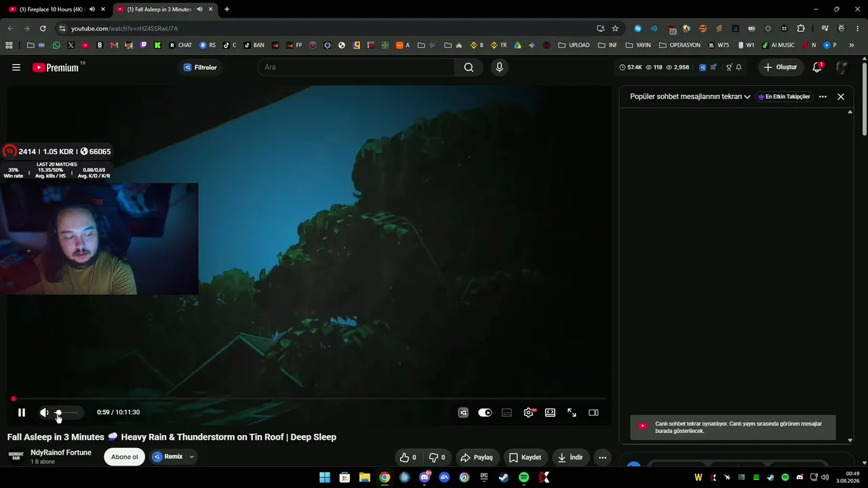Open the INF bookmark folder
This screenshot has height=488, width=868.
point(607,45)
